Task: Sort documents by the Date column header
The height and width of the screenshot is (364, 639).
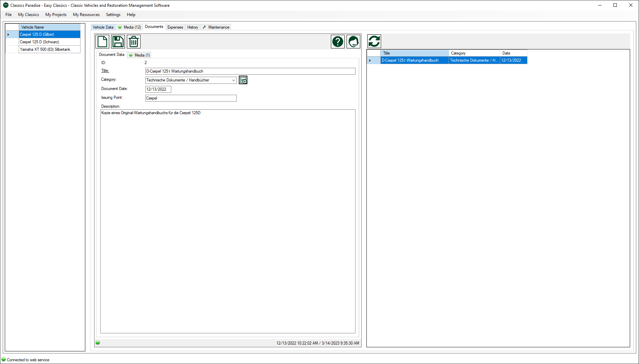Action: (513, 53)
